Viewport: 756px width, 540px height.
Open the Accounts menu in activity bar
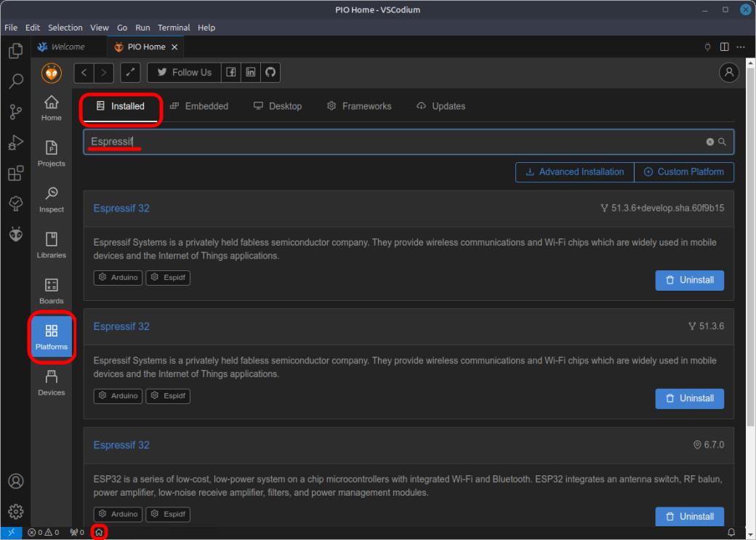[15, 481]
